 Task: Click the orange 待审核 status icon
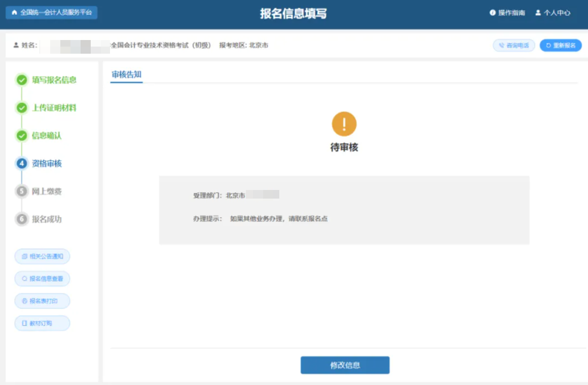[x=344, y=123]
